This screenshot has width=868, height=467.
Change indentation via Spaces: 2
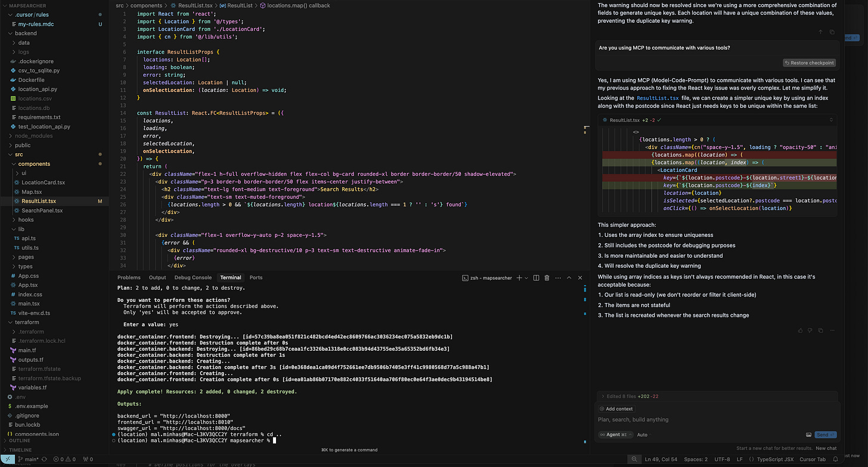[x=697, y=459]
